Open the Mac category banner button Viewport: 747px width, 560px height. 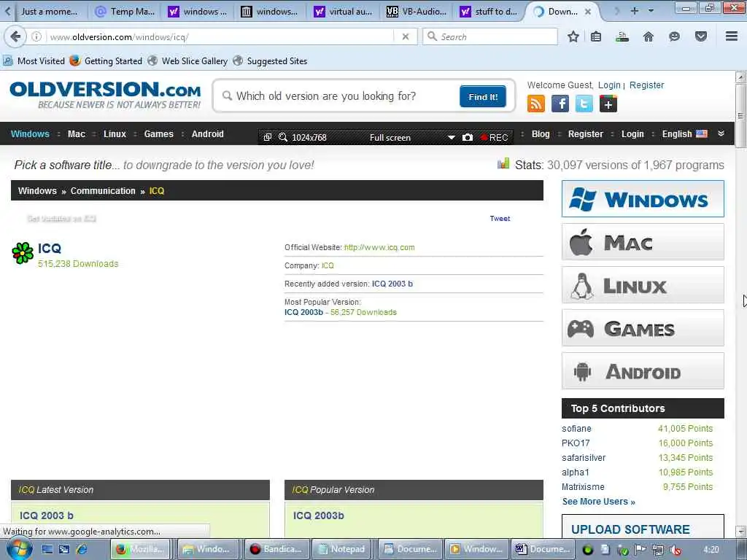(x=643, y=242)
